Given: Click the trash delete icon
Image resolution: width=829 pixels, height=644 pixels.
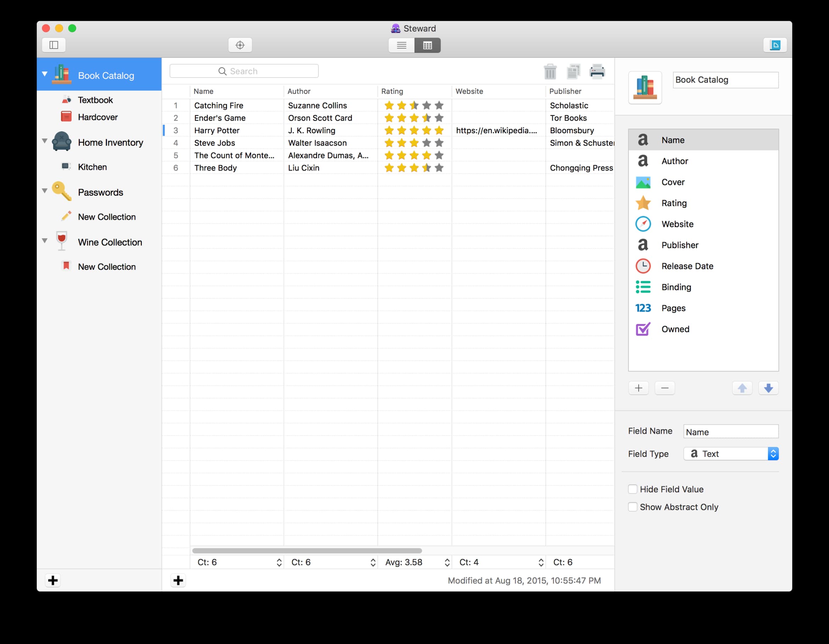Looking at the screenshot, I should coord(550,71).
